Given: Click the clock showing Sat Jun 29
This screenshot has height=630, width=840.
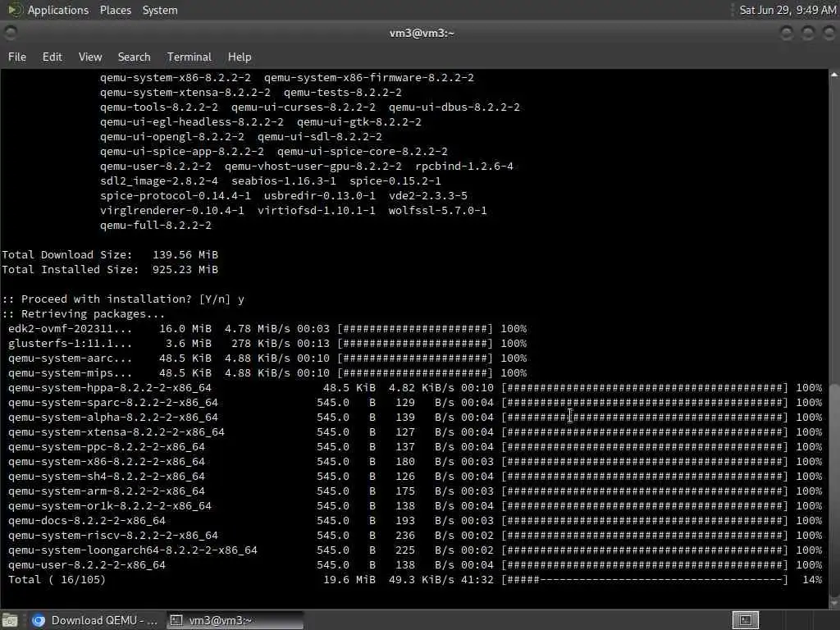Looking at the screenshot, I should (x=787, y=10).
